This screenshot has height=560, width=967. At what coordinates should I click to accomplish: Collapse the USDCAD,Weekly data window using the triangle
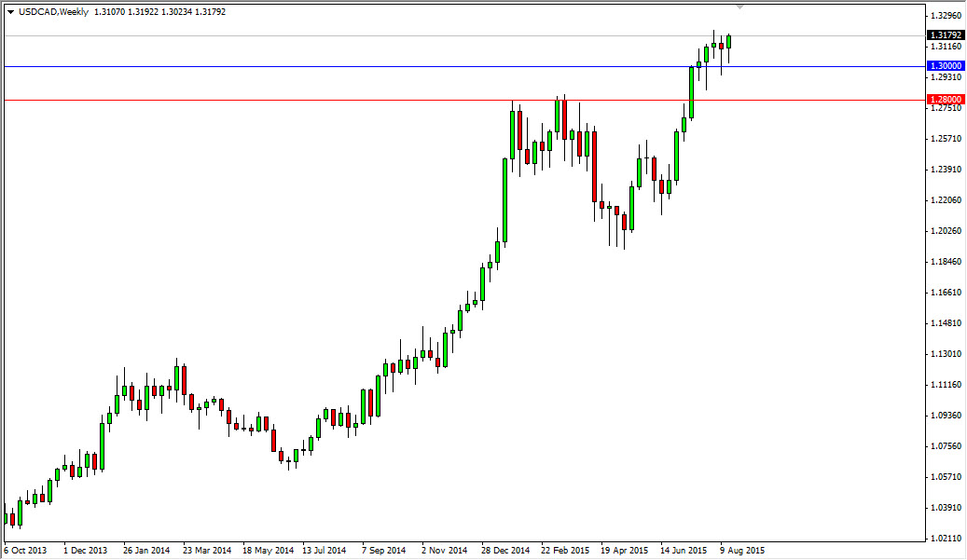(11, 13)
